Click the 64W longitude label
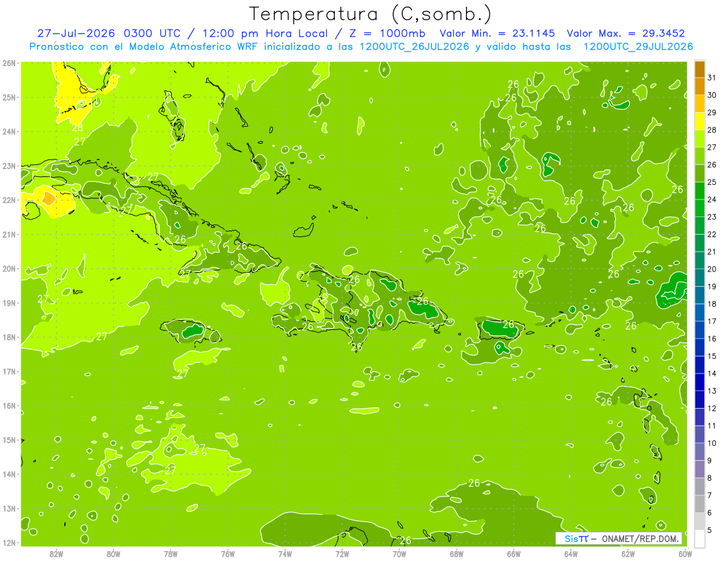This screenshot has width=728, height=562. [570, 554]
